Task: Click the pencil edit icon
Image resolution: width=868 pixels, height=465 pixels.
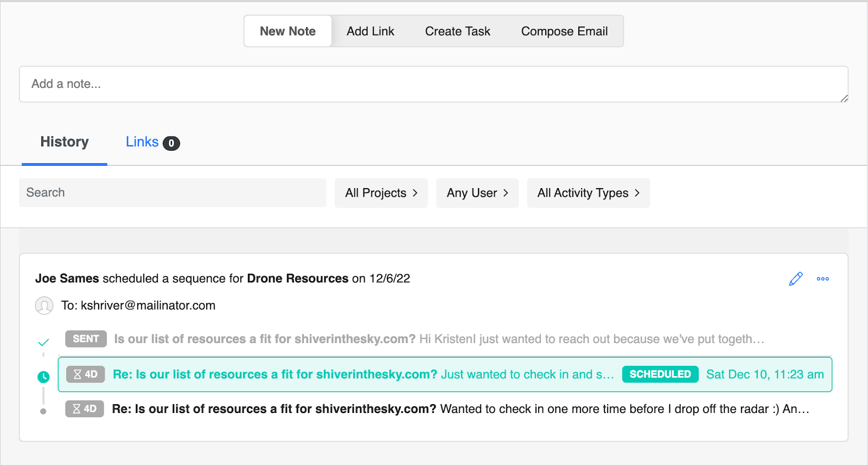Action: click(795, 279)
